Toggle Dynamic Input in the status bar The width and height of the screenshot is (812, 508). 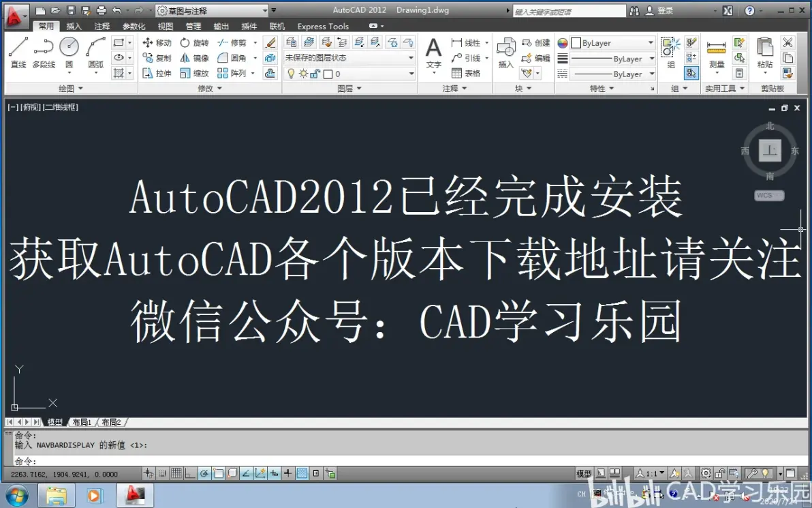point(274,473)
